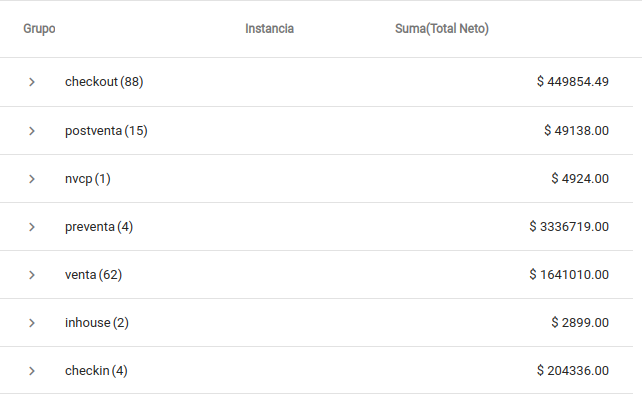Select the venta (62) group label
This screenshot has height=412, width=642.
click(93, 275)
